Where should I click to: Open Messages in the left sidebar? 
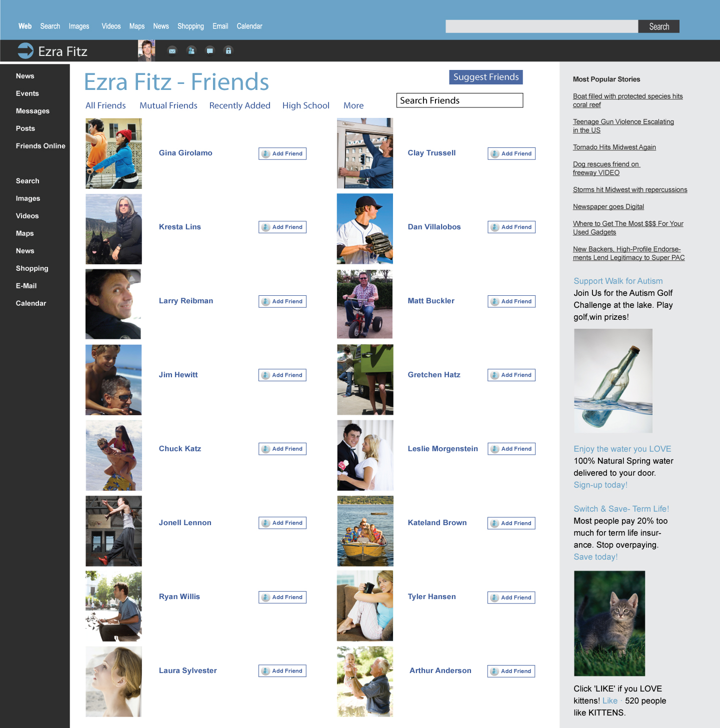click(32, 111)
